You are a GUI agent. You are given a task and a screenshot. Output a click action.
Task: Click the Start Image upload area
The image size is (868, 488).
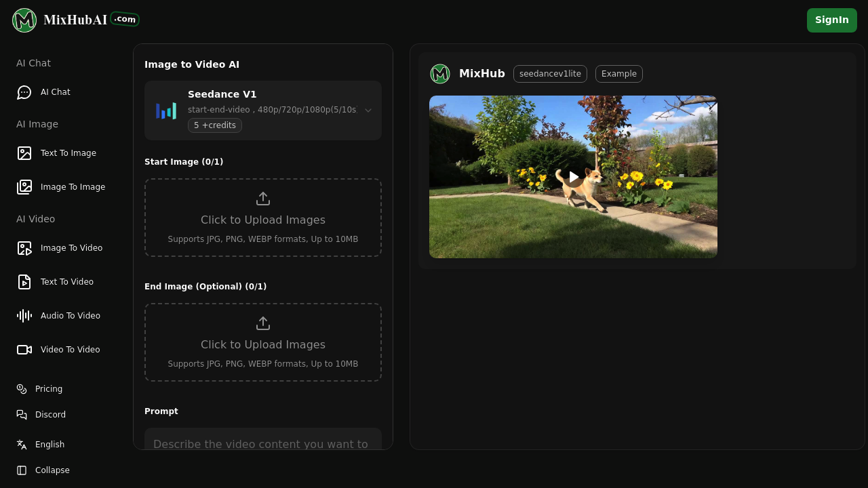point(263,217)
